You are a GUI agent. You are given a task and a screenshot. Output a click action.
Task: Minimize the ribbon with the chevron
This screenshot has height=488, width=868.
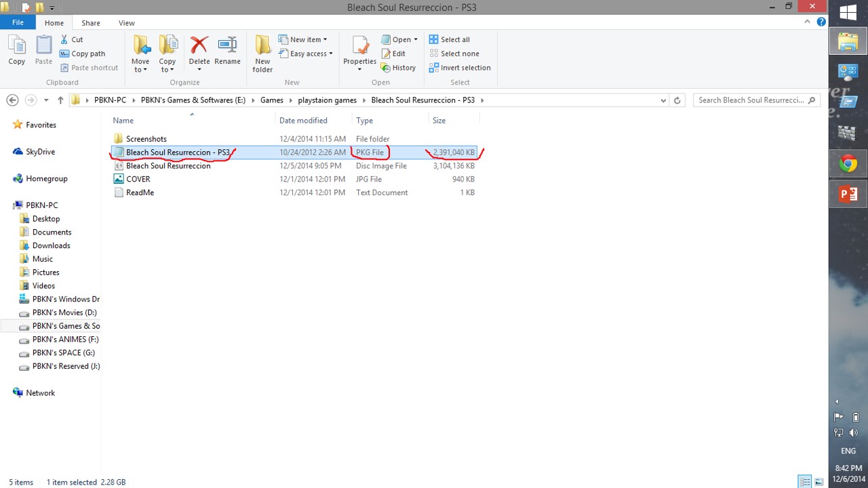point(807,22)
